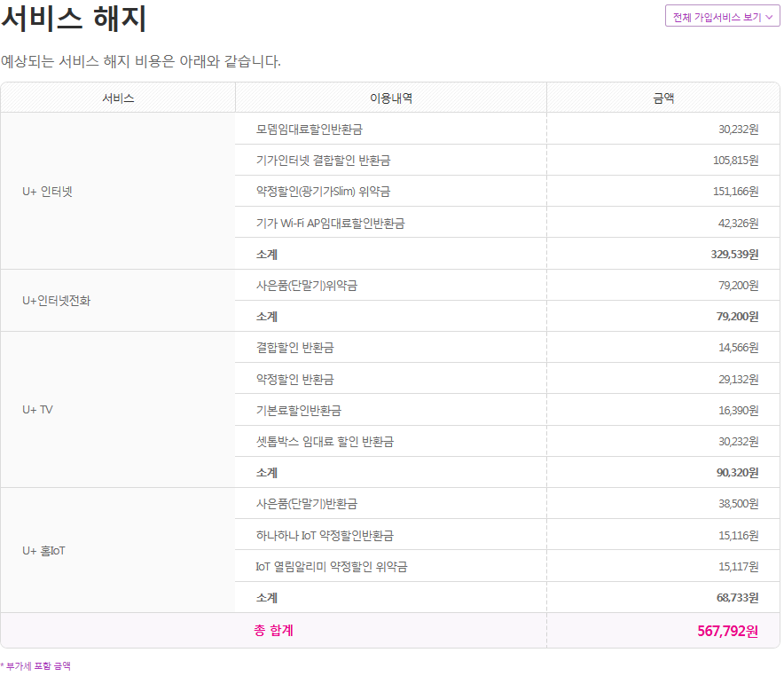
Task: Click the 총 합계 label
Action: (x=273, y=631)
